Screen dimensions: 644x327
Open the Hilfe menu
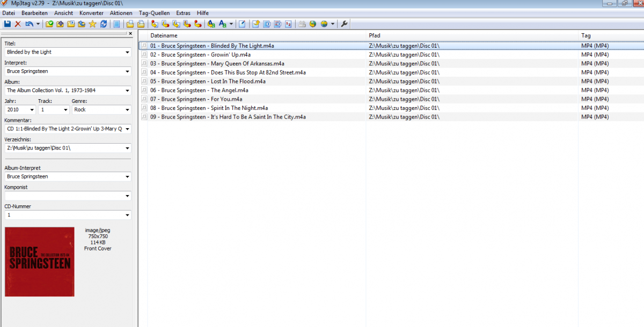point(203,13)
